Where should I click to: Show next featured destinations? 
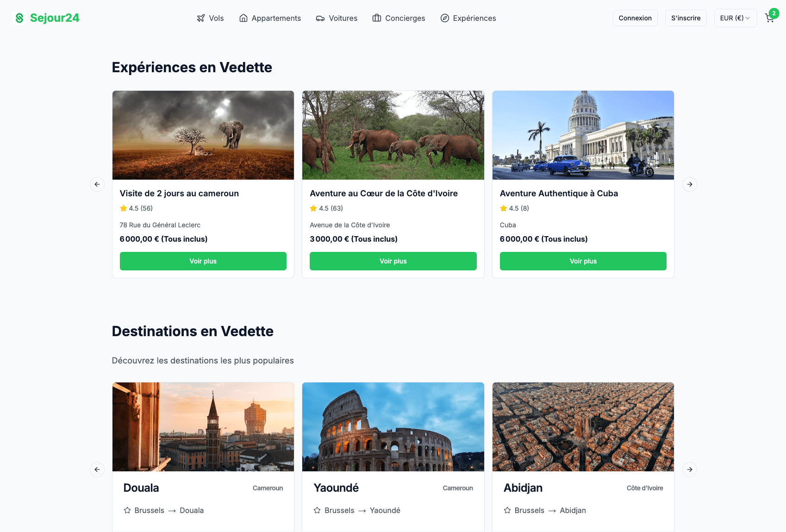[x=690, y=469]
